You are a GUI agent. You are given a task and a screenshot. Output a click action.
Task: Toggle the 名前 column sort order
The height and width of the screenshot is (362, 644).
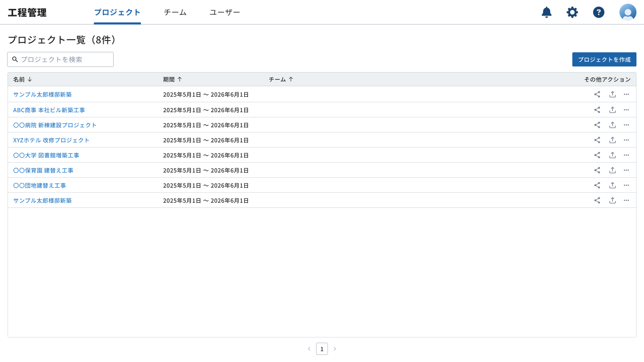click(x=22, y=79)
